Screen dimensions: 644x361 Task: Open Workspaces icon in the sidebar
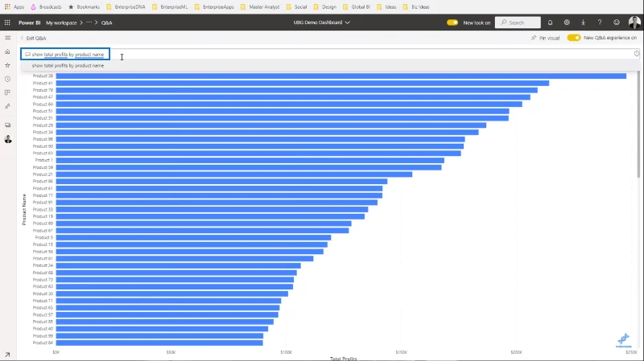7,125
